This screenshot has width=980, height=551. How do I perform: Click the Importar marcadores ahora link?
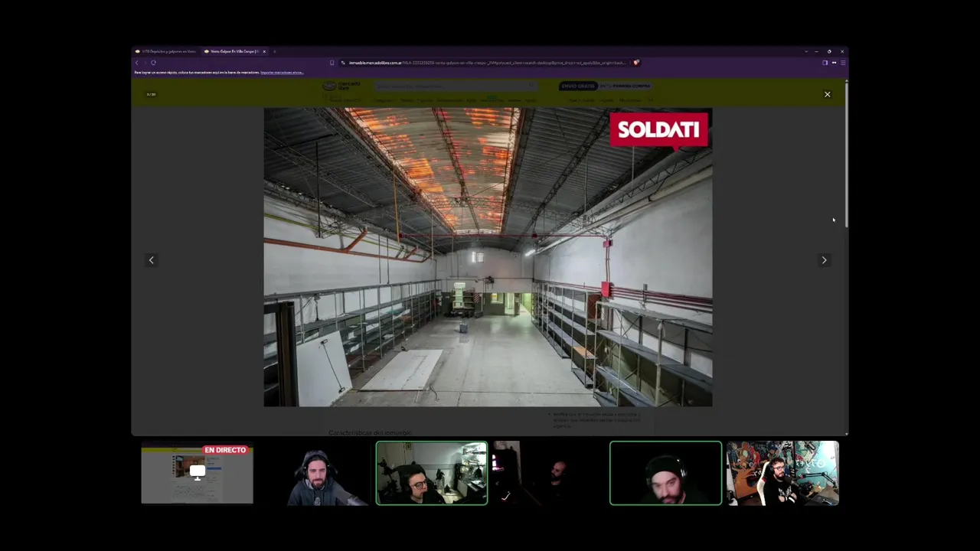click(282, 73)
